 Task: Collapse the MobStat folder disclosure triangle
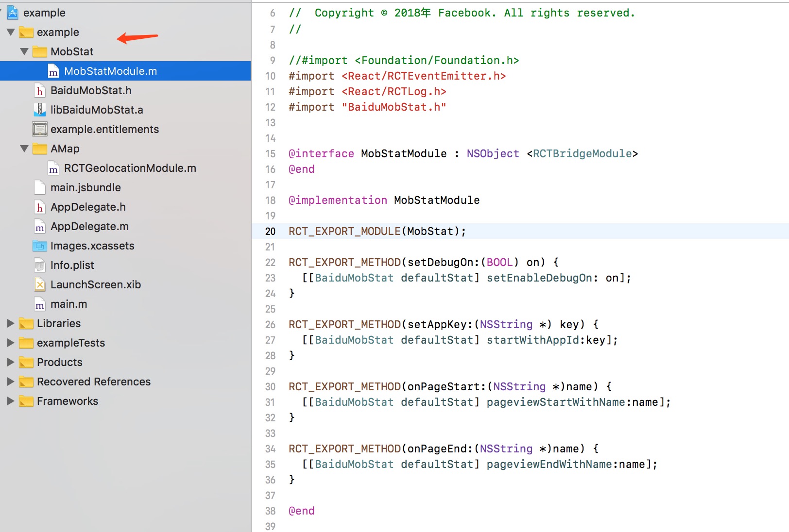pyautogui.click(x=24, y=51)
